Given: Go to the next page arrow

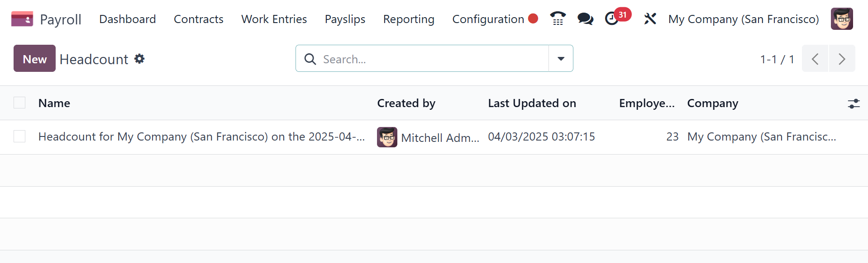Looking at the screenshot, I should pos(842,59).
